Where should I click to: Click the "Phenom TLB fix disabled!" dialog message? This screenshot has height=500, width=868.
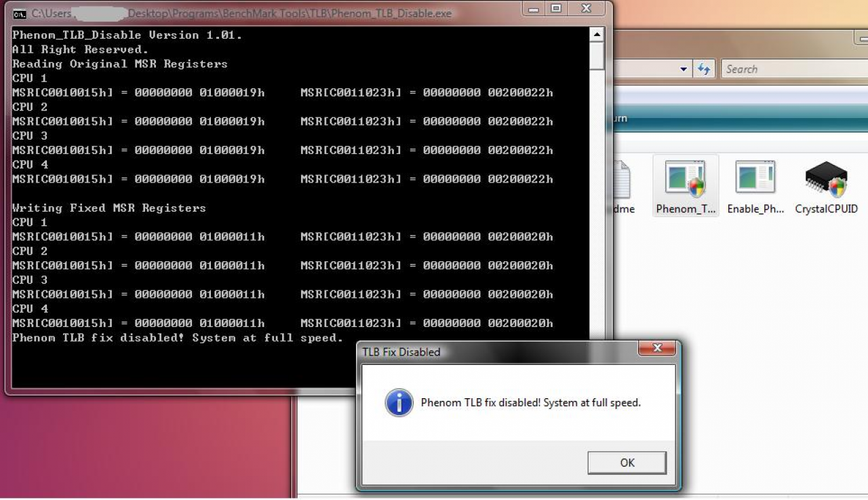point(530,403)
